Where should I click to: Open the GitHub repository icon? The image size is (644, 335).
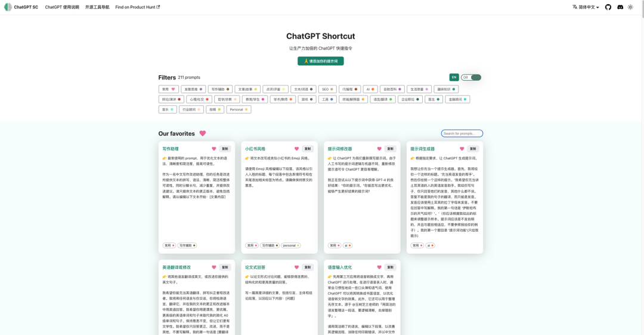point(608,7)
